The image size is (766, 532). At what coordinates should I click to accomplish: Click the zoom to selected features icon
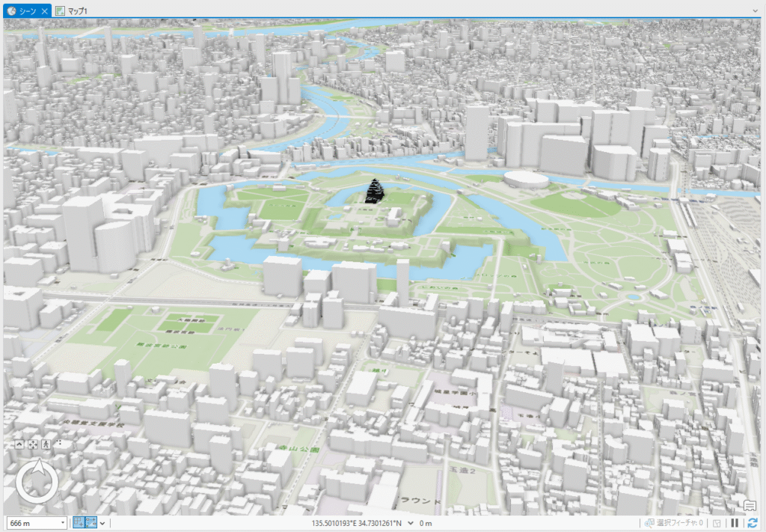point(648,522)
